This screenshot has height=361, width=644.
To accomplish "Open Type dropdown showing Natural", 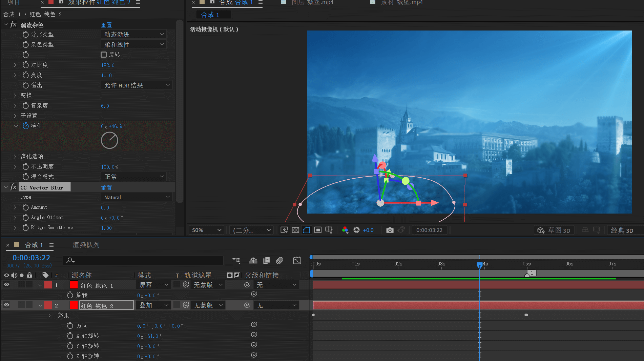I will click(x=137, y=197).
